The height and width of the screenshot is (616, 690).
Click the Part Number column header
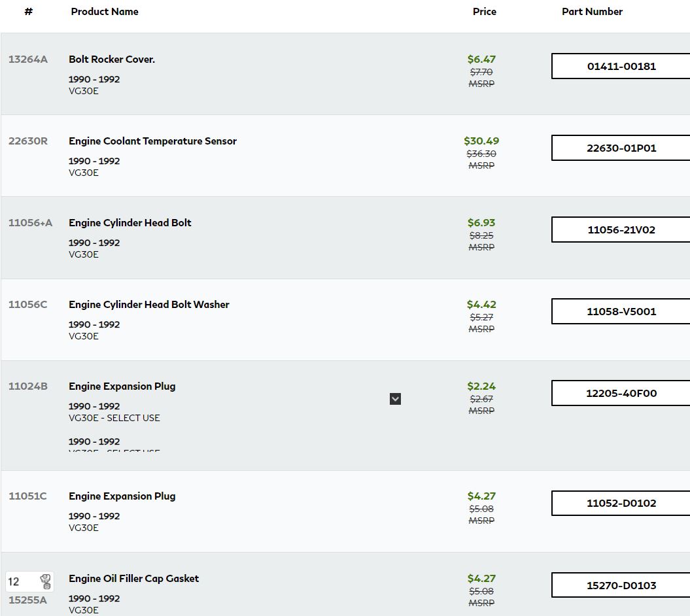point(592,12)
